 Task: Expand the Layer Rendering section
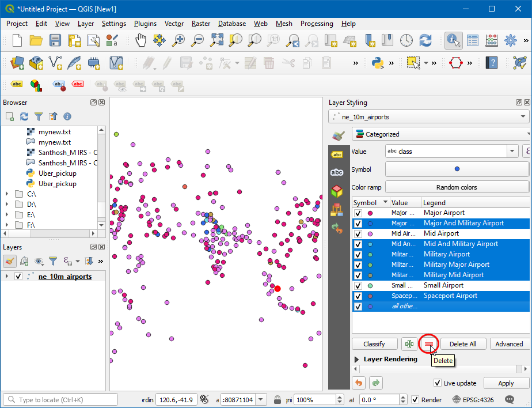[356, 359]
